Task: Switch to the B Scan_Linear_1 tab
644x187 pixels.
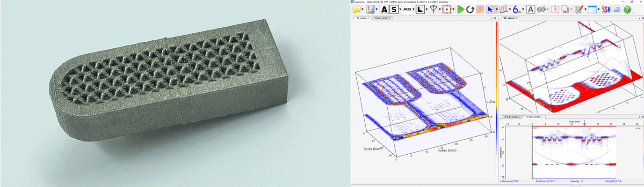Action: pyautogui.click(x=512, y=117)
